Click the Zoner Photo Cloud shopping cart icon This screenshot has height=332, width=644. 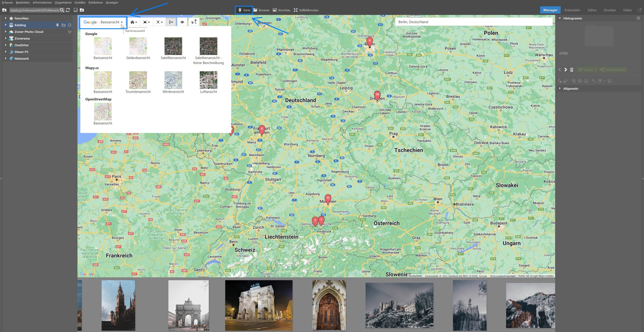(x=70, y=32)
